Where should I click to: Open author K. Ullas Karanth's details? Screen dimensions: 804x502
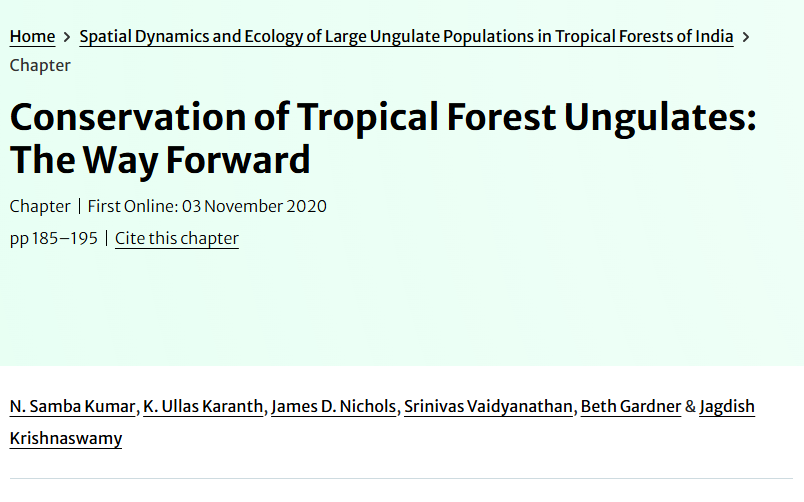205,407
